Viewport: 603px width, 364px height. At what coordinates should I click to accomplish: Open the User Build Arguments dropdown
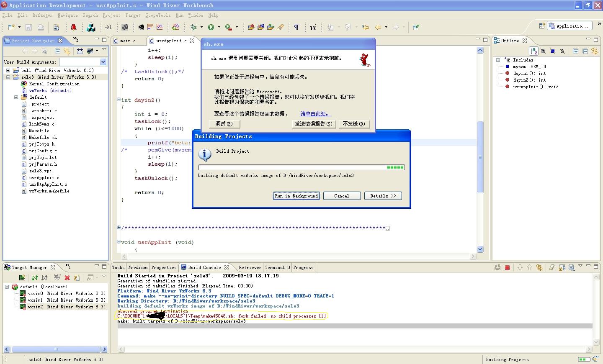(103, 62)
